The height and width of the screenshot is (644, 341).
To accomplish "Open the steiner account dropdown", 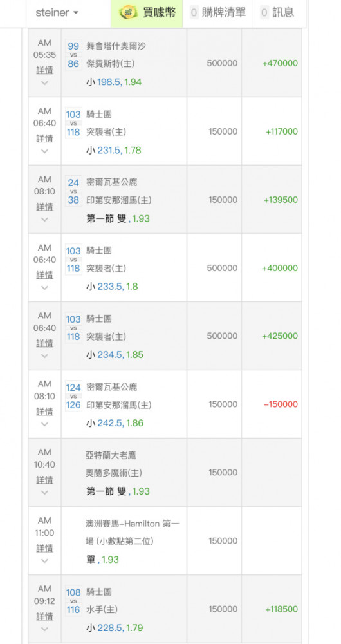I will (57, 13).
